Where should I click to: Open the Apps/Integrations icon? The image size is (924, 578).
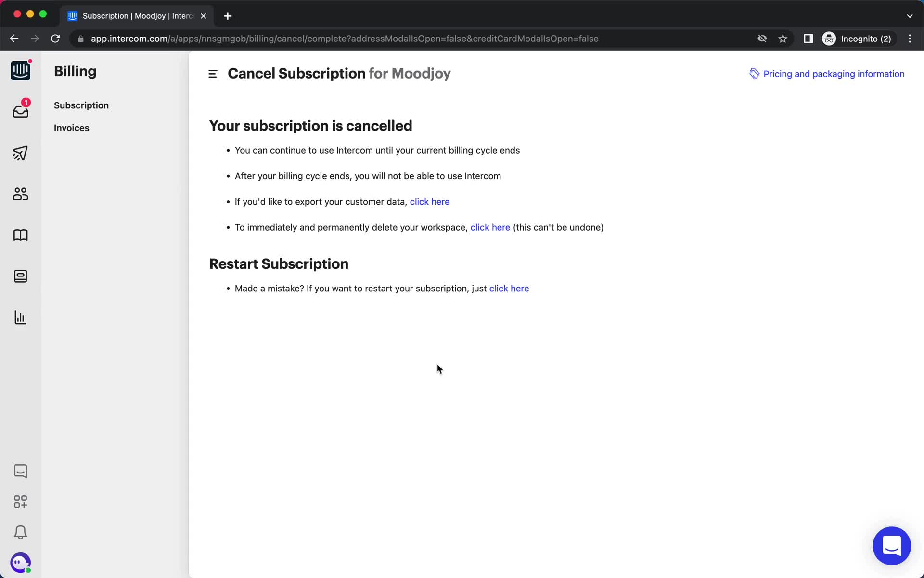[x=20, y=501]
